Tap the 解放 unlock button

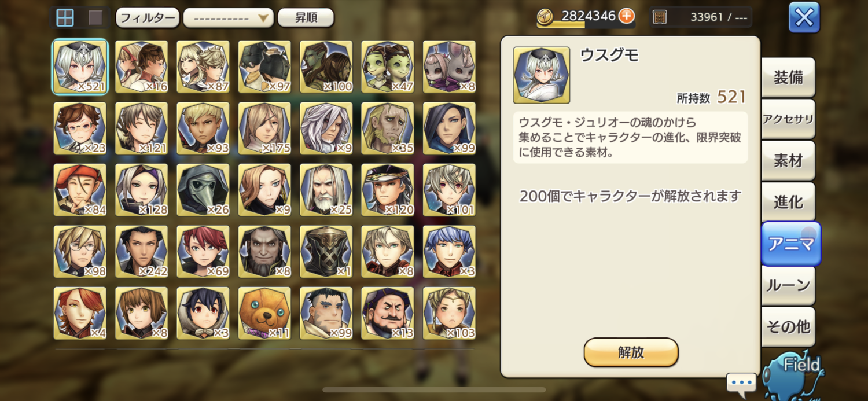631,352
